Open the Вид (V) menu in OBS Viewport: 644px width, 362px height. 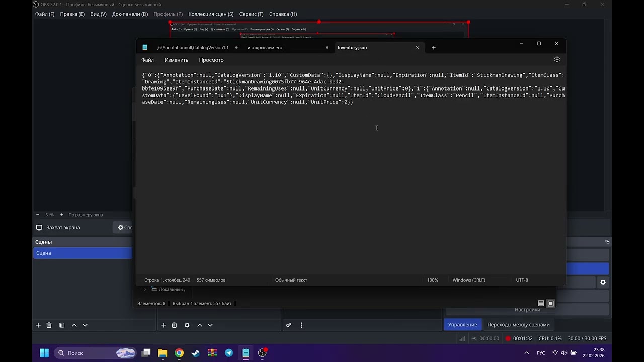point(99,14)
